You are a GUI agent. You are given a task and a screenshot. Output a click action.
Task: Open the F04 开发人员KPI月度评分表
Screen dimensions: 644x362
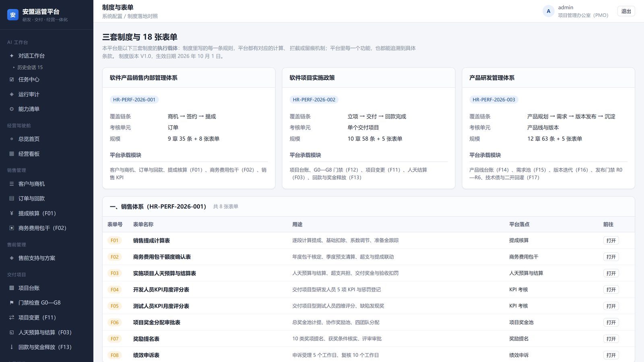point(611,290)
